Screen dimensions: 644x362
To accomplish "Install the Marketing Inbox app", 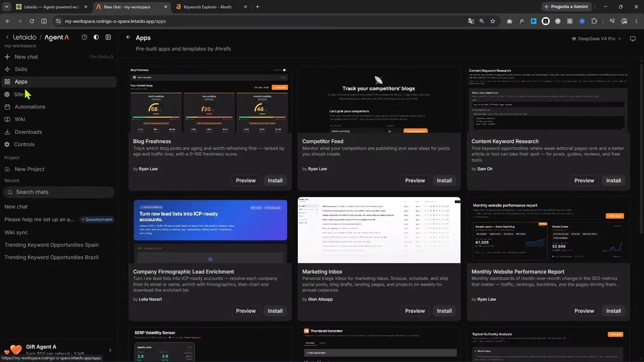I will 444,311.
